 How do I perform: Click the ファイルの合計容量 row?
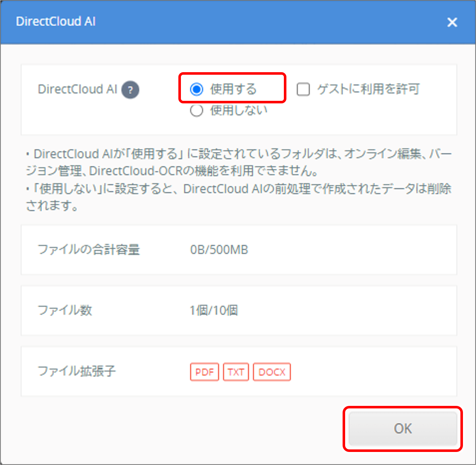[x=239, y=250]
